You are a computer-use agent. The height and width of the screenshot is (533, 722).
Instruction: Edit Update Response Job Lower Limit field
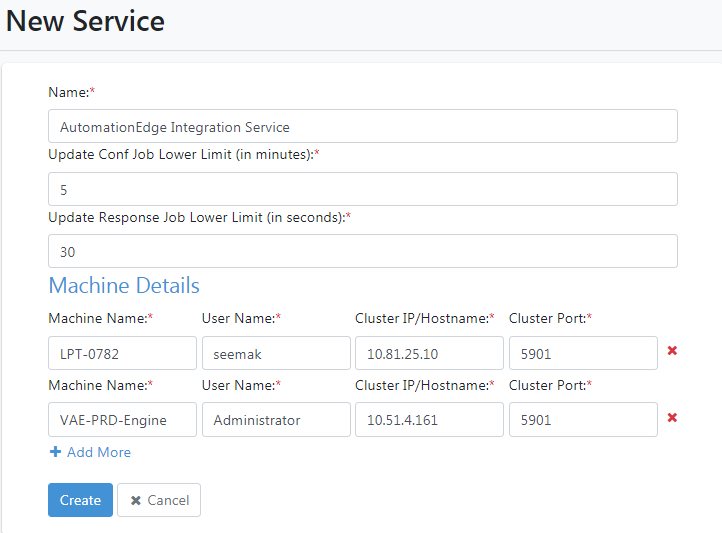click(363, 251)
